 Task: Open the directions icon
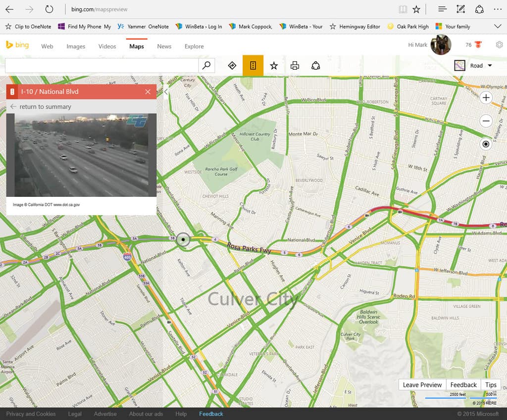pyautogui.click(x=232, y=66)
